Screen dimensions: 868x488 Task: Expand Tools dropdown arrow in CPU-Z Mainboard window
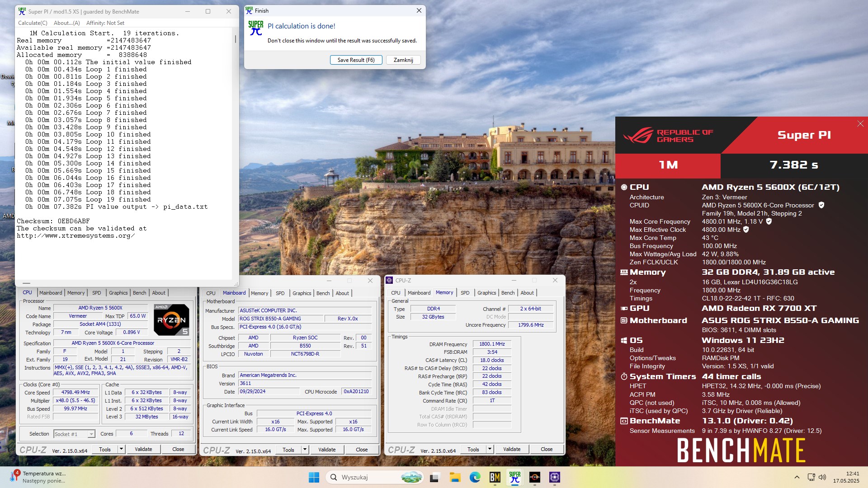305,450
